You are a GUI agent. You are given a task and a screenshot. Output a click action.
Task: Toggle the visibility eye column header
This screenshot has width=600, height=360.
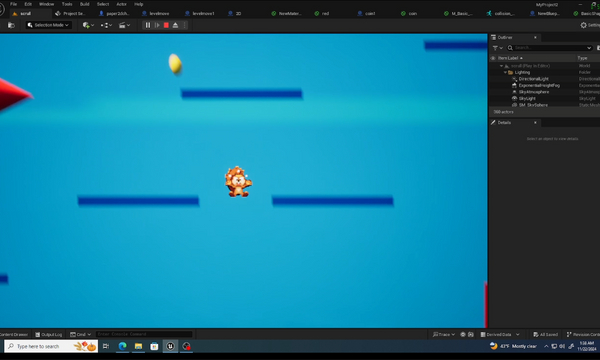click(493, 58)
